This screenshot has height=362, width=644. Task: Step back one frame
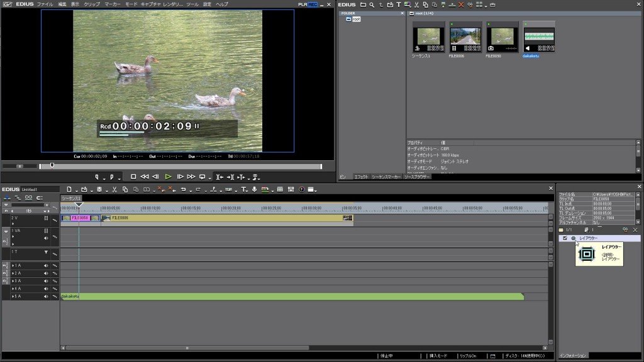[x=156, y=177]
